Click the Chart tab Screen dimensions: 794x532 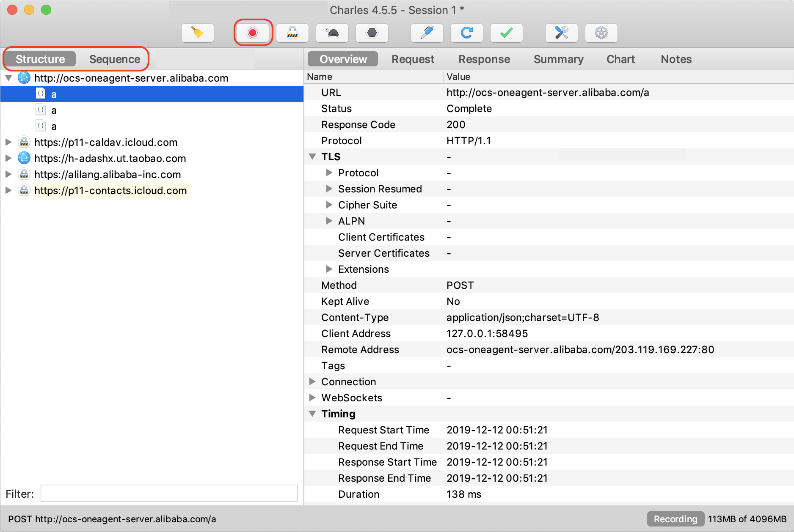620,59
